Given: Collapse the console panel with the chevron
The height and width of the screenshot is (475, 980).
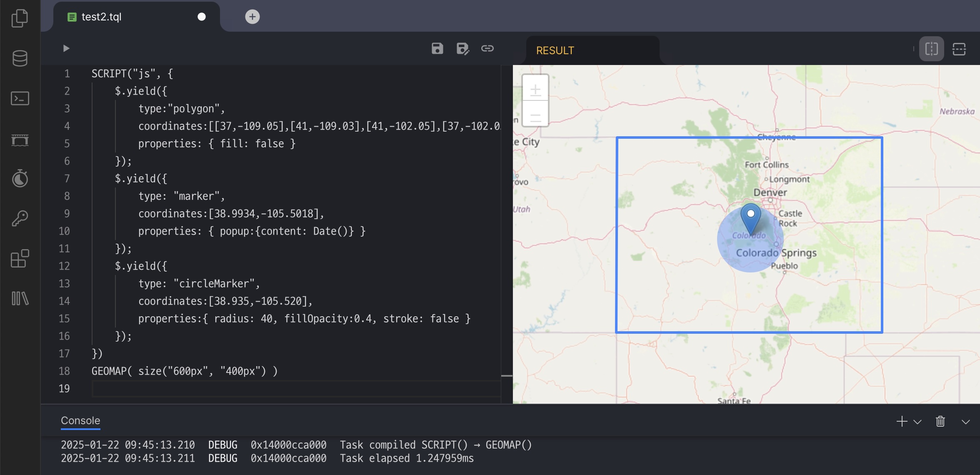Looking at the screenshot, I should tap(965, 422).
